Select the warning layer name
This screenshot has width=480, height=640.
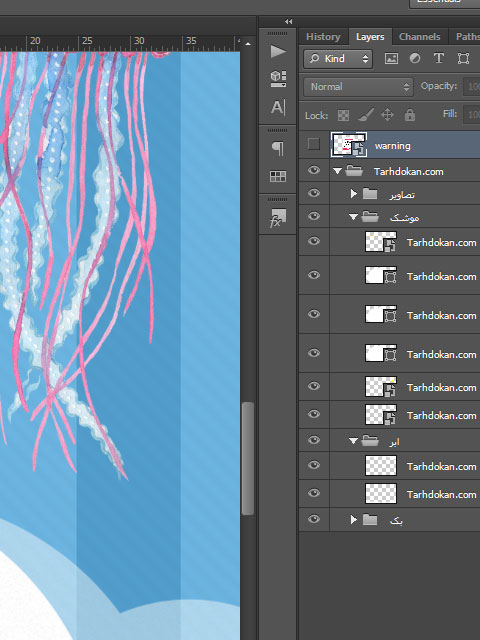(x=392, y=146)
